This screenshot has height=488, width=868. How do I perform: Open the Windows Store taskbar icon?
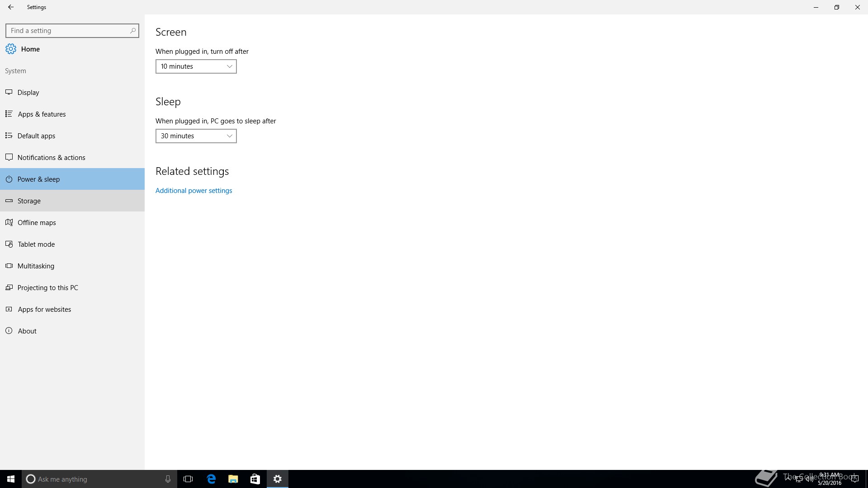click(255, 479)
